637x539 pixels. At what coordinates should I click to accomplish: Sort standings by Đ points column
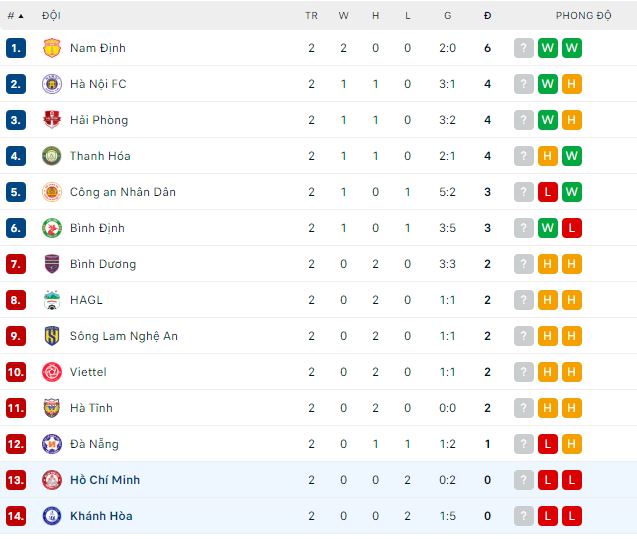pos(487,16)
